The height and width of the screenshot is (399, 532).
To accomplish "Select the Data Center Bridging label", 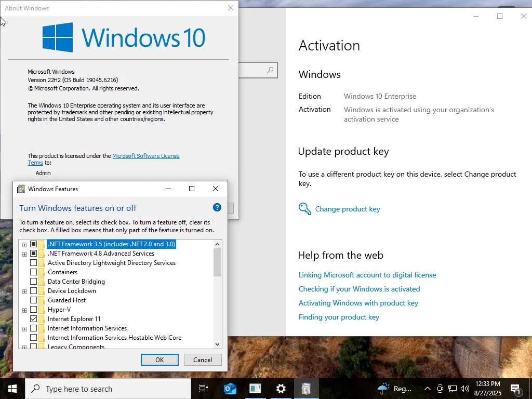I will click(x=76, y=281).
